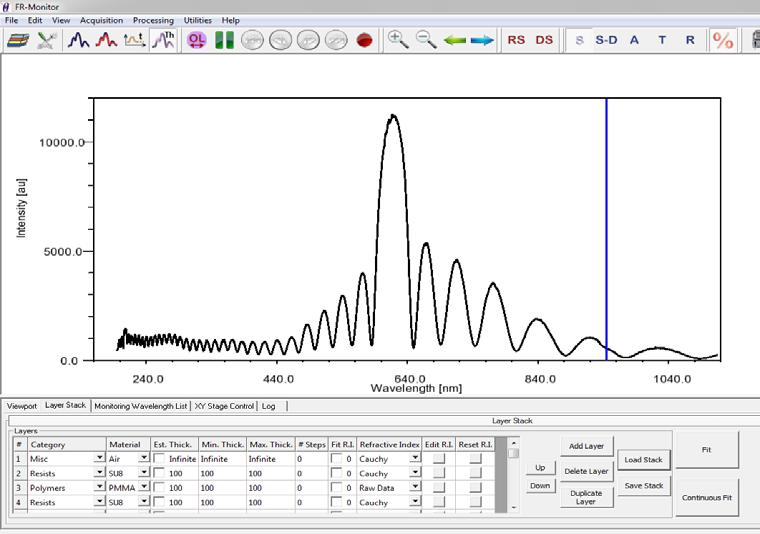Screen dimensions: 760x534
Task: Select the red spectrum curve icon
Action: [x=106, y=40]
